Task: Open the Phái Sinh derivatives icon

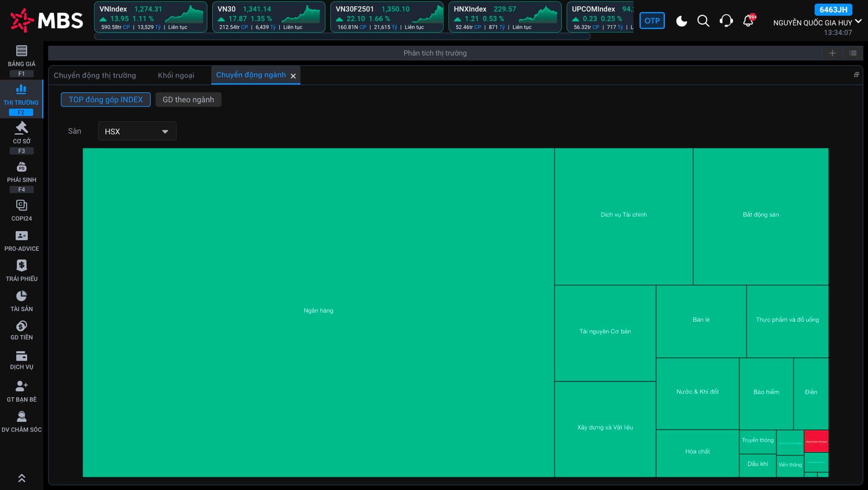Action: pos(21,167)
